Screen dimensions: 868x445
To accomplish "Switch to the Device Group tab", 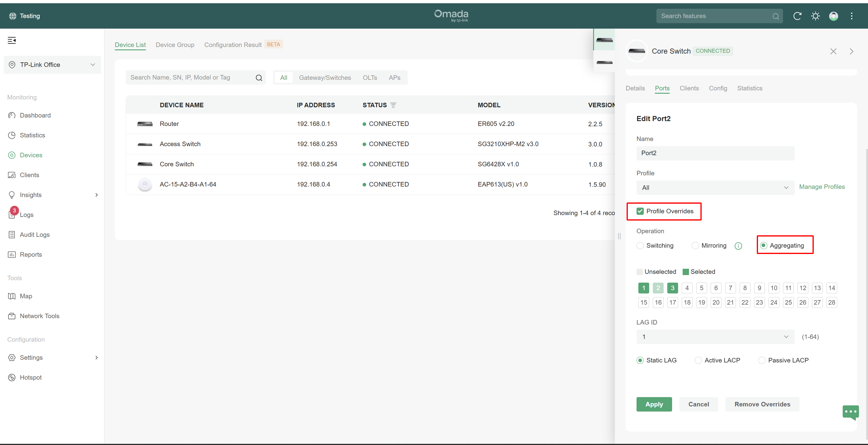I will pyautogui.click(x=175, y=45).
